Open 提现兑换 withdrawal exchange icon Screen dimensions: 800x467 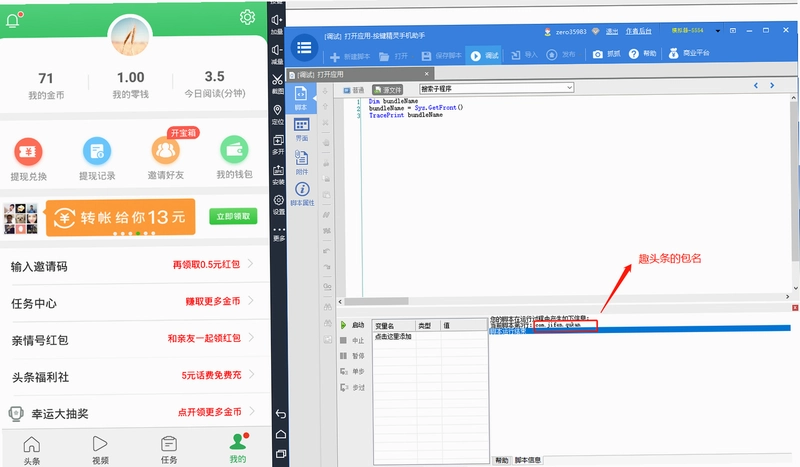click(x=28, y=152)
